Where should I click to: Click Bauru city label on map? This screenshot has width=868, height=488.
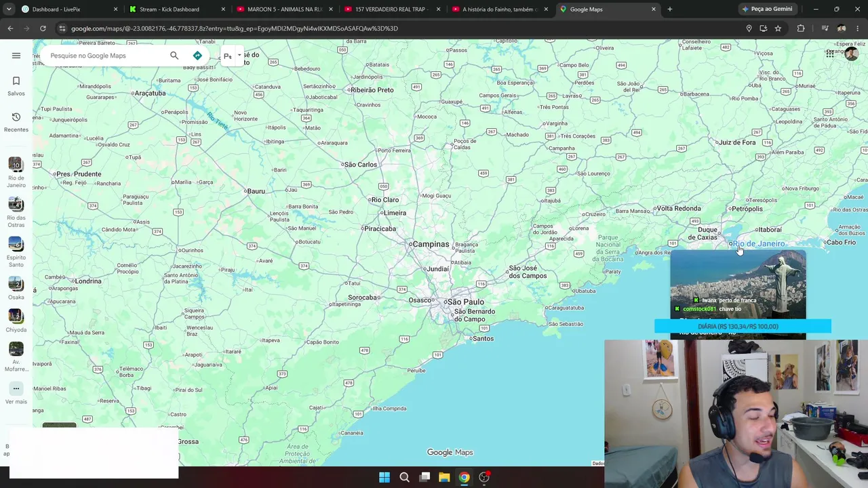coord(256,191)
